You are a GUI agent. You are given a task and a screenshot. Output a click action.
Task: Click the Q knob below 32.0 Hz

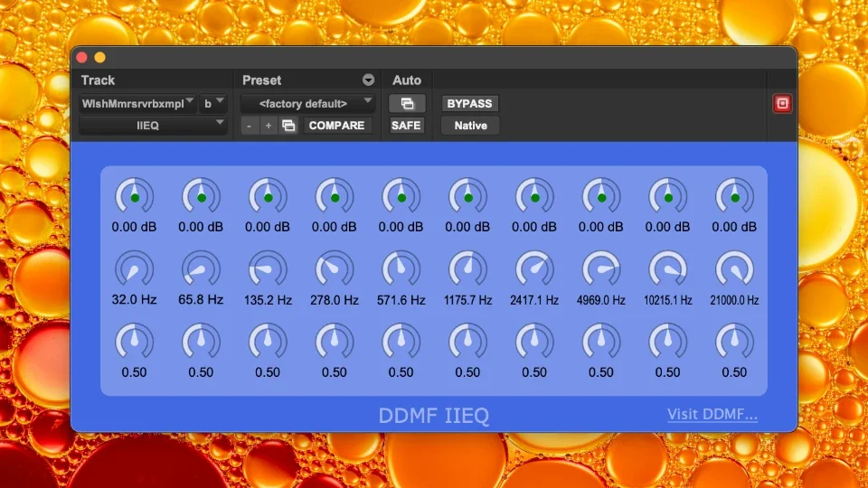pyautogui.click(x=134, y=342)
